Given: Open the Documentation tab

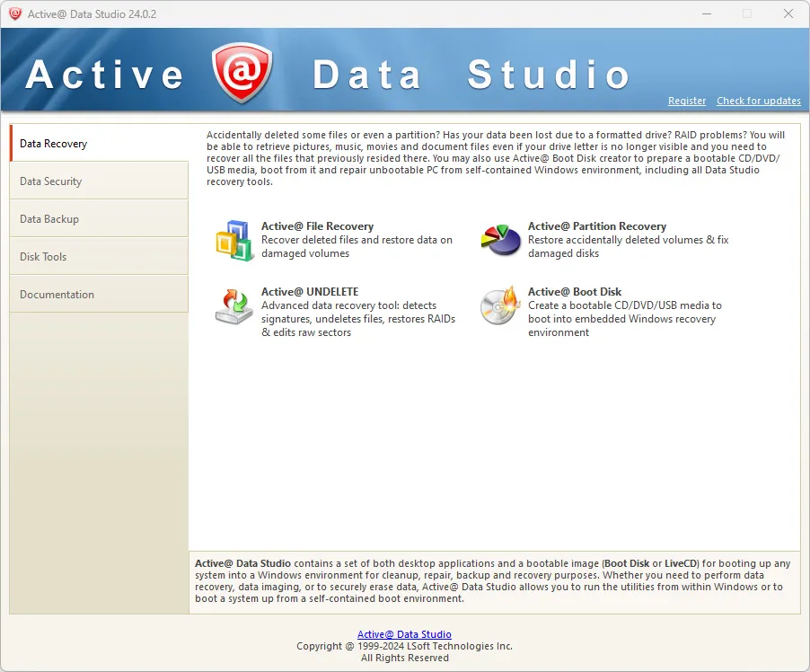Looking at the screenshot, I should pos(99,294).
